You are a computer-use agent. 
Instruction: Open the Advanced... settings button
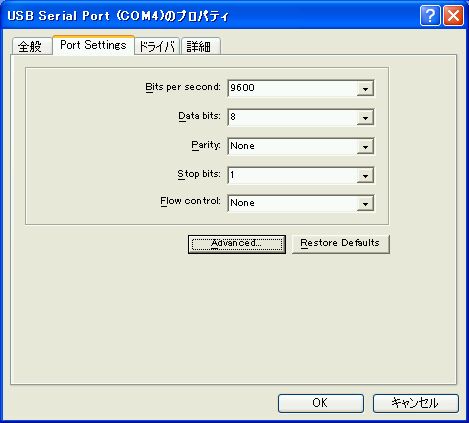coord(237,244)
